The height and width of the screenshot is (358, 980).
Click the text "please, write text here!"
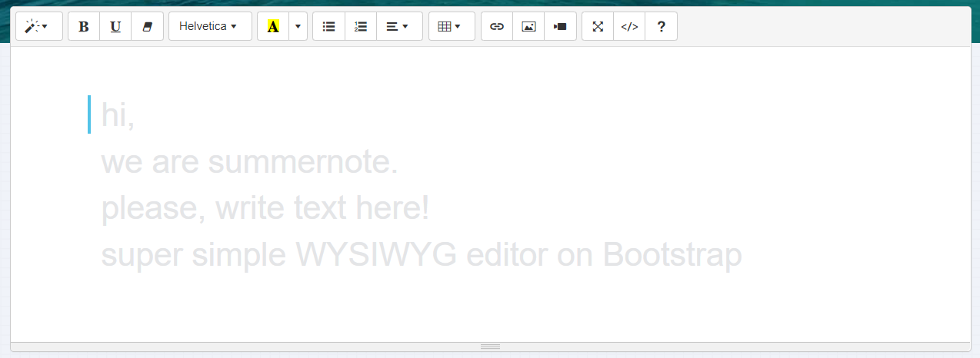265,208
